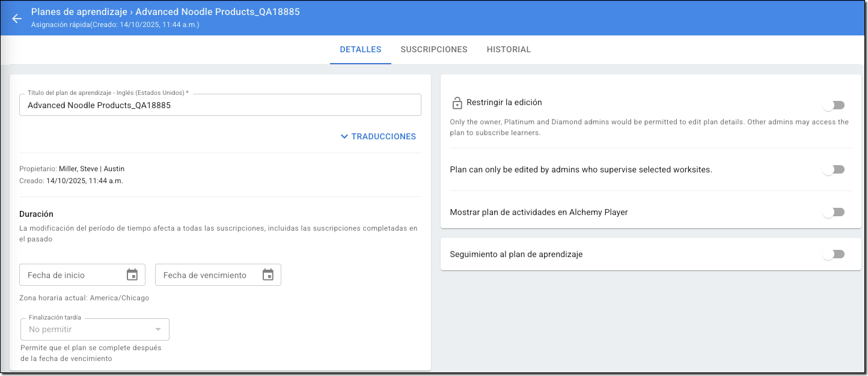Open the Historial tab
Image resolution: width=868 pixels, height=376 pixels.
coord(509,49)
